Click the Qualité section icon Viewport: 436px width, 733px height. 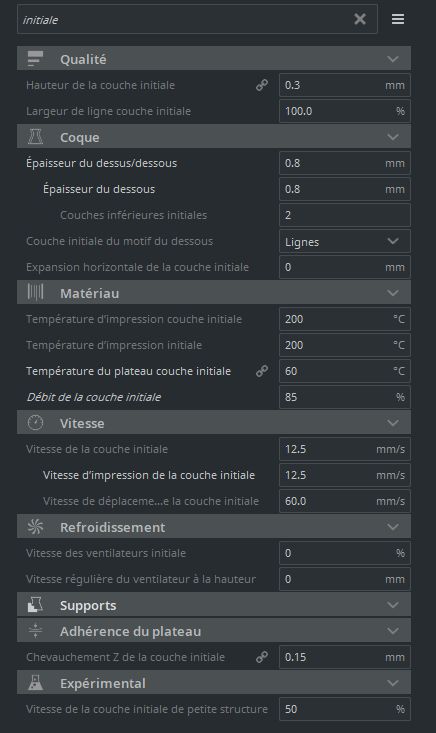[x=36, y=59]
